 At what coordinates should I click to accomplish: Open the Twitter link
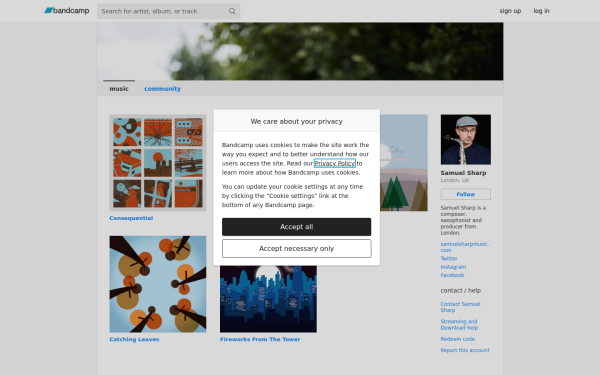(x=449, y=259)
